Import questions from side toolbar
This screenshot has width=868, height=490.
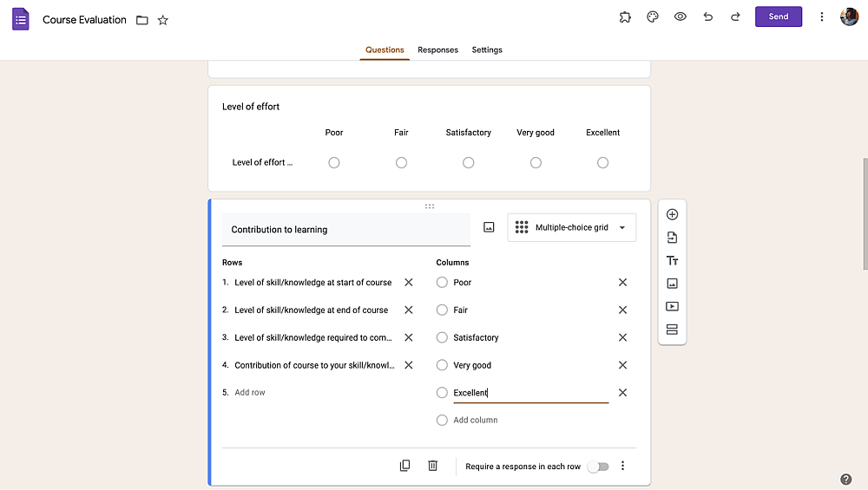point(672,238)
